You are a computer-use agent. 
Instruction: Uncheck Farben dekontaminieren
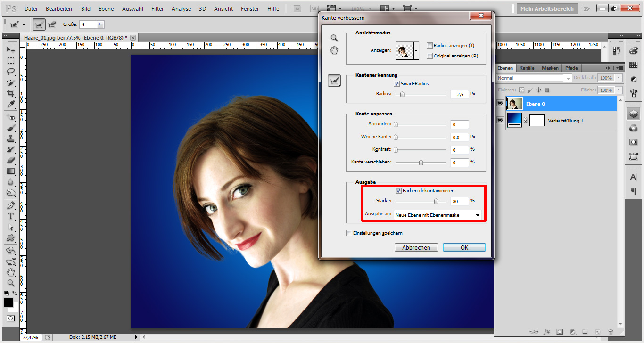tap(398, 190)
